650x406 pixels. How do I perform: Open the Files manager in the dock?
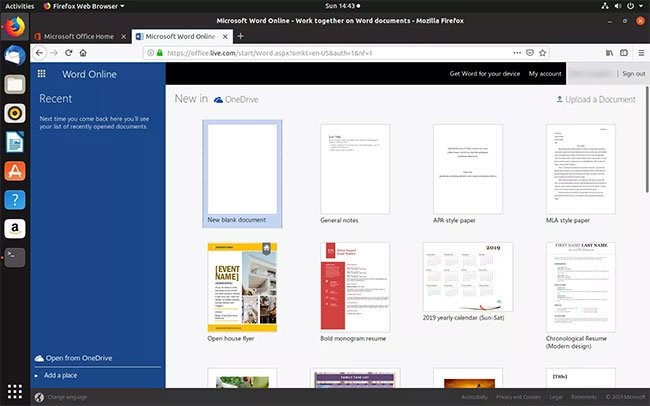(15, 84)
